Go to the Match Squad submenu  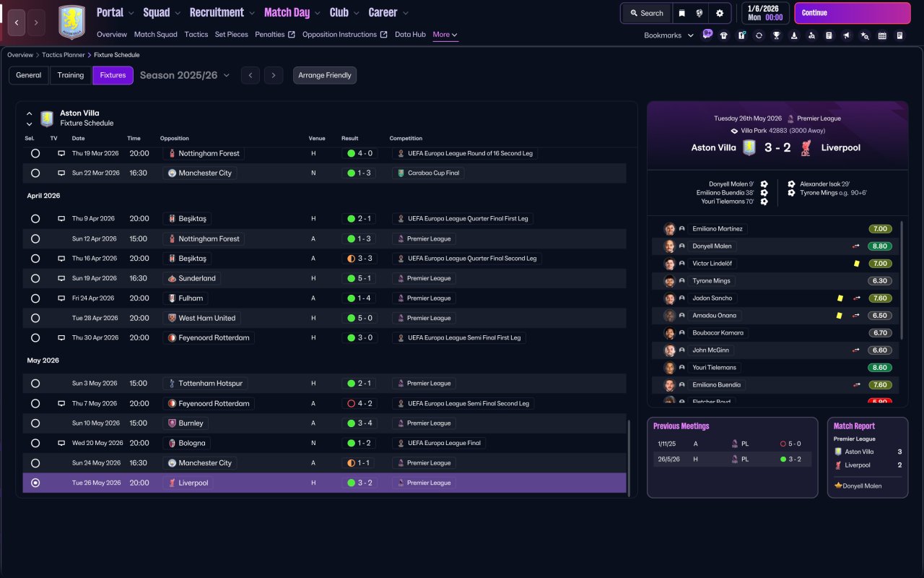coord(156,35)
